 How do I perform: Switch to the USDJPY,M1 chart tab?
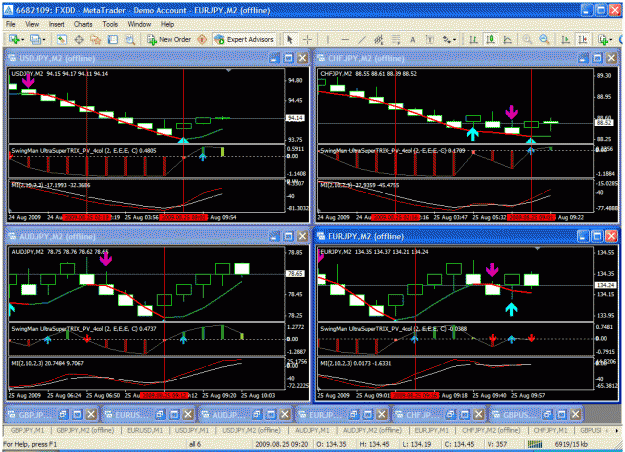192,430
